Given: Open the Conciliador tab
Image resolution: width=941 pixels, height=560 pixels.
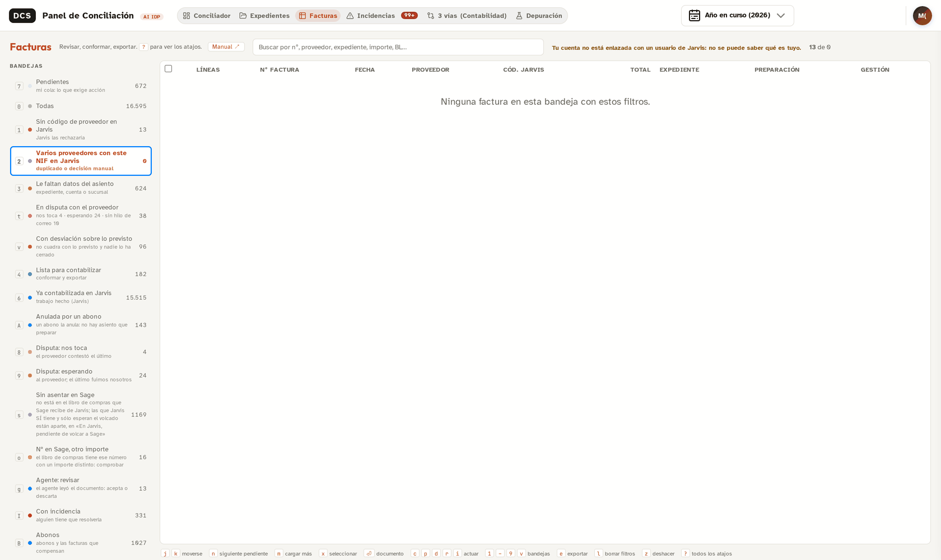Looking at the screenshot, I should coord(206,16).
